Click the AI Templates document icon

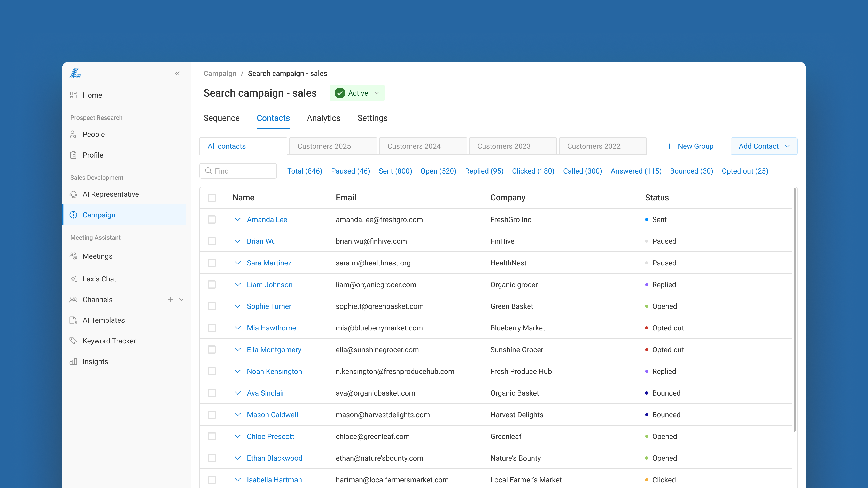[73, 320]
